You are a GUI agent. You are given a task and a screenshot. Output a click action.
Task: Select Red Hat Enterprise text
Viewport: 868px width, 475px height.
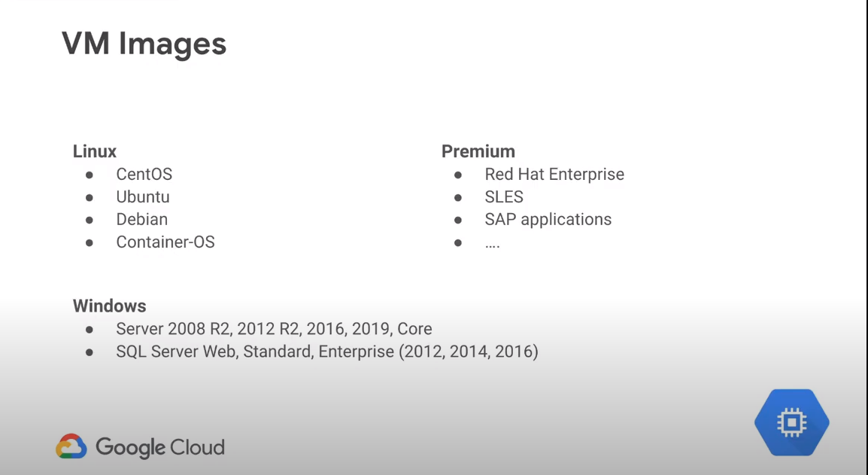pos(554,174)
